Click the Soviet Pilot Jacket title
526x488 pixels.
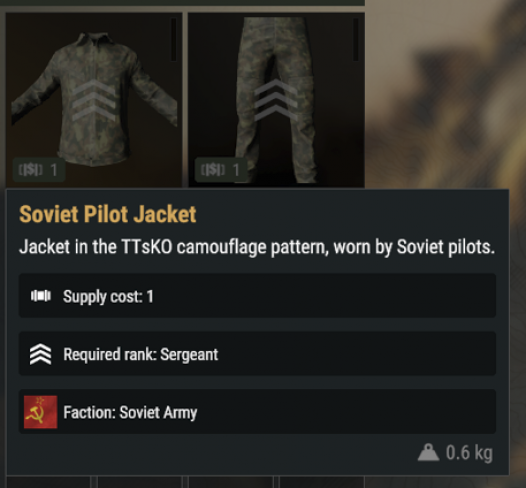(x=108, y=214)
